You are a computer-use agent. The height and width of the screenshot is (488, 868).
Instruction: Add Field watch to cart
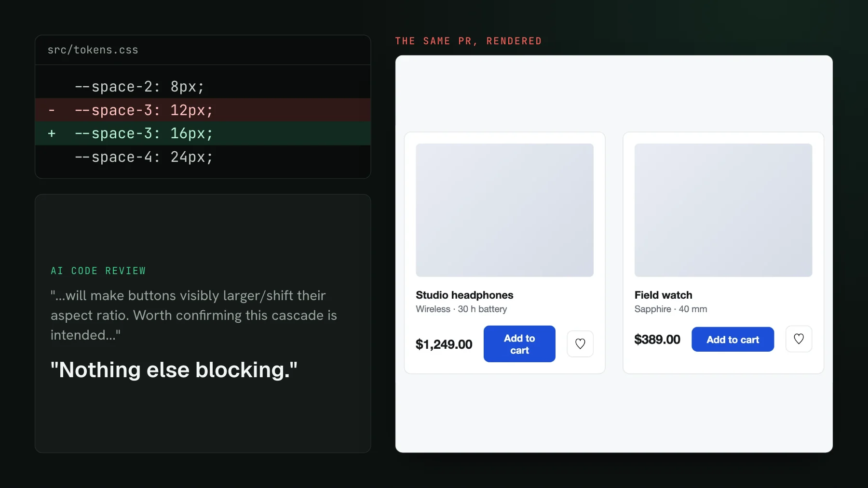pyautogui.click(x=732, y=340)
